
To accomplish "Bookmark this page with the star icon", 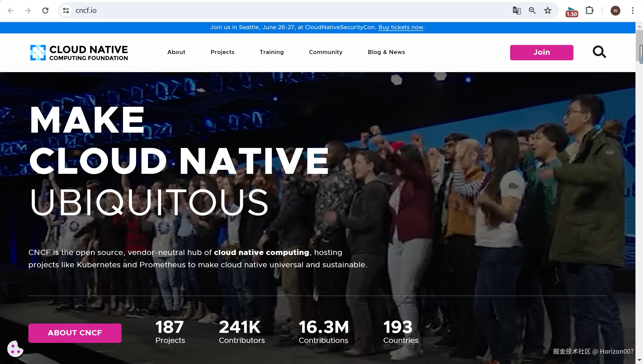I will point(548,11).
